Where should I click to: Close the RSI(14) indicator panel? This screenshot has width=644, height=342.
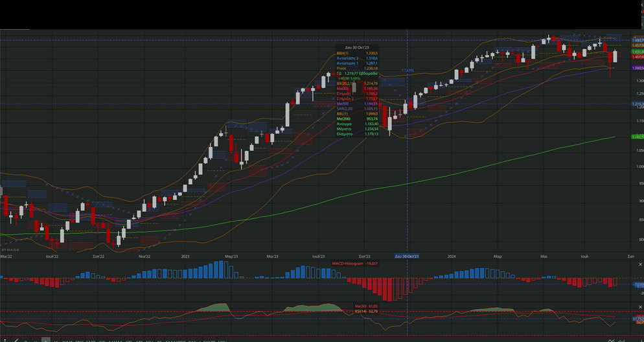[x=640, y=306]
